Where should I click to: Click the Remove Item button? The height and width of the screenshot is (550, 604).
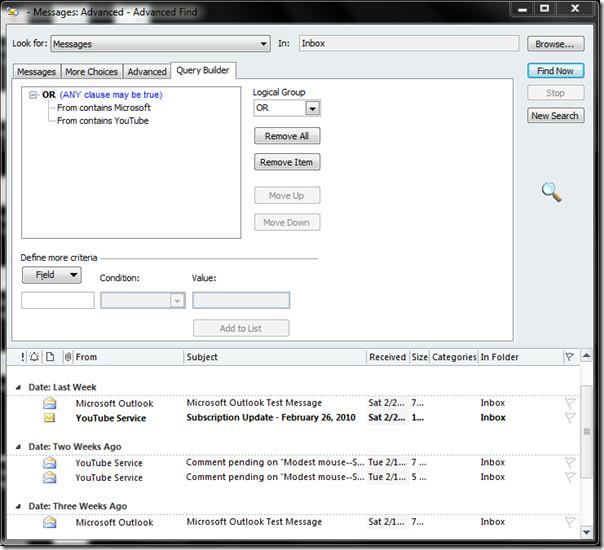287,162
